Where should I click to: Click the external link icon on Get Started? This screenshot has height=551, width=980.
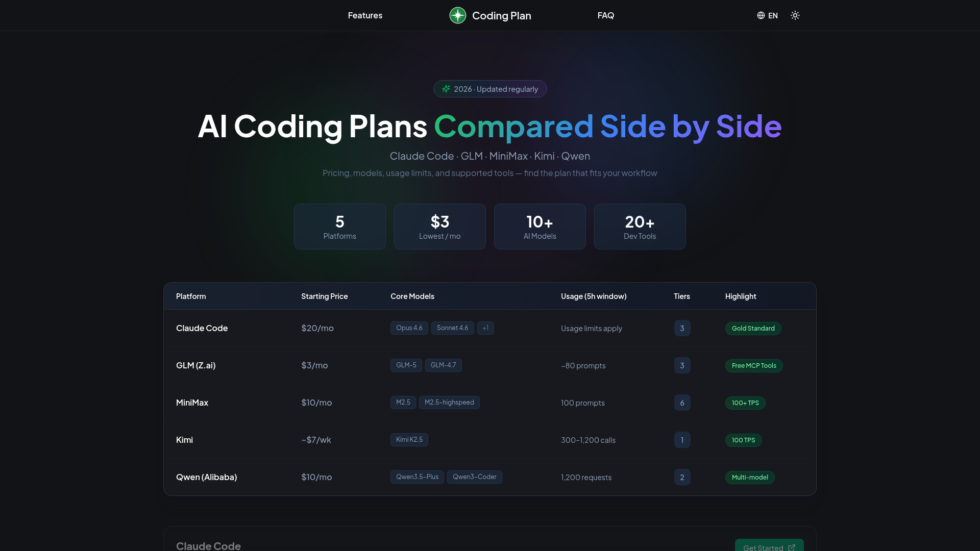(x=792, y=547)
